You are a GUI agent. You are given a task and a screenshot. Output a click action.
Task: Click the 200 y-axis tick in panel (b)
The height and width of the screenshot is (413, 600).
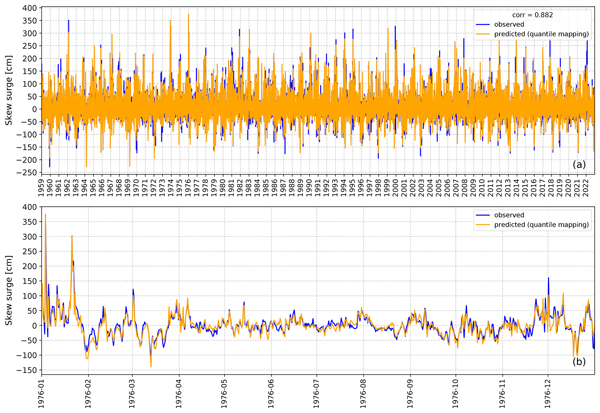pos(31,266)
